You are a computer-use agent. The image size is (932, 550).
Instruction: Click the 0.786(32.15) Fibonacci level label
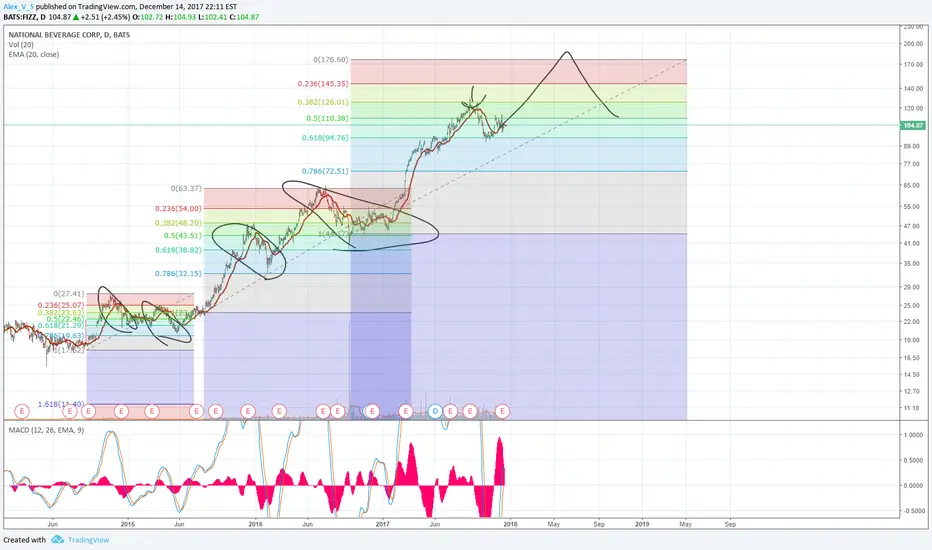(x=178, y=274)
